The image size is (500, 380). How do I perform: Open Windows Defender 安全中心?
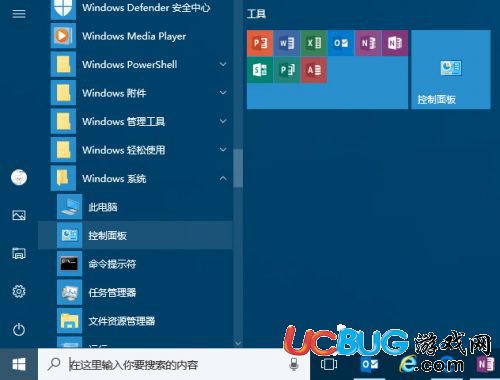141,9
